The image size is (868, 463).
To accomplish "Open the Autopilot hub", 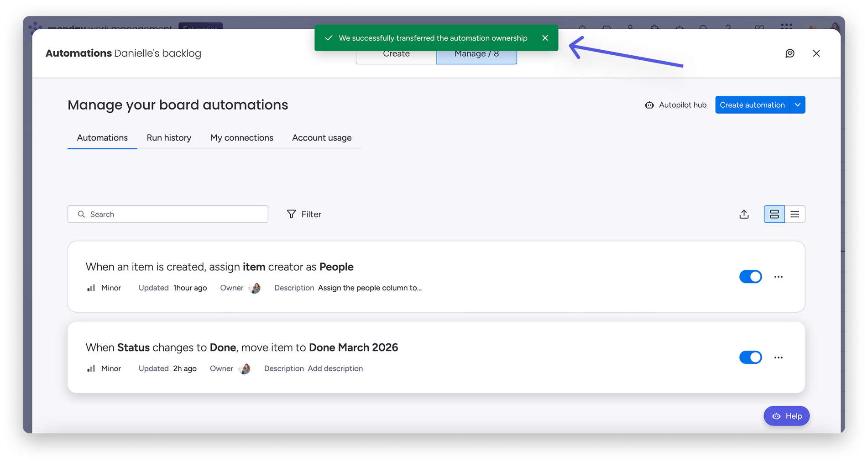I will (675, 105).
